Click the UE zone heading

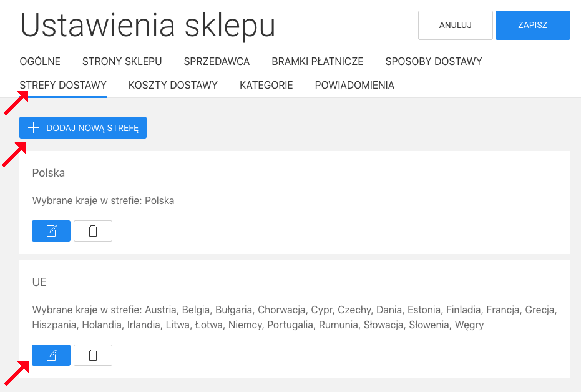[x=39, y=282]
